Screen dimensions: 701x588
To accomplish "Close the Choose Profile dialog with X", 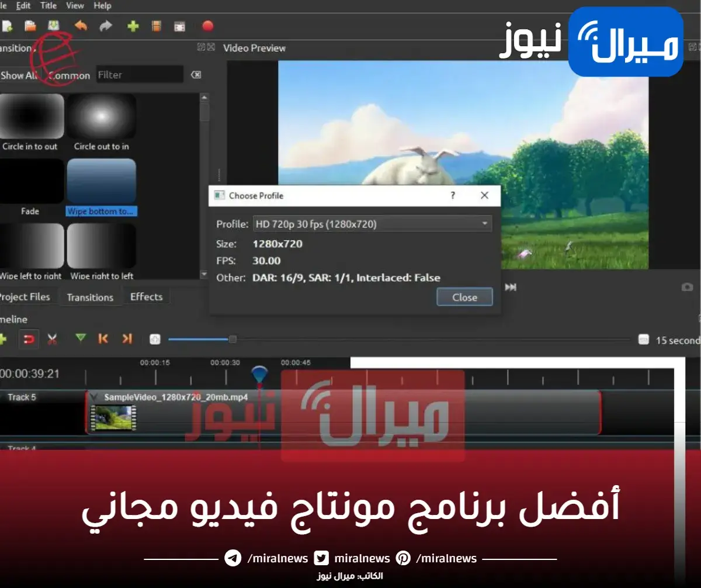I will point(484,196).
